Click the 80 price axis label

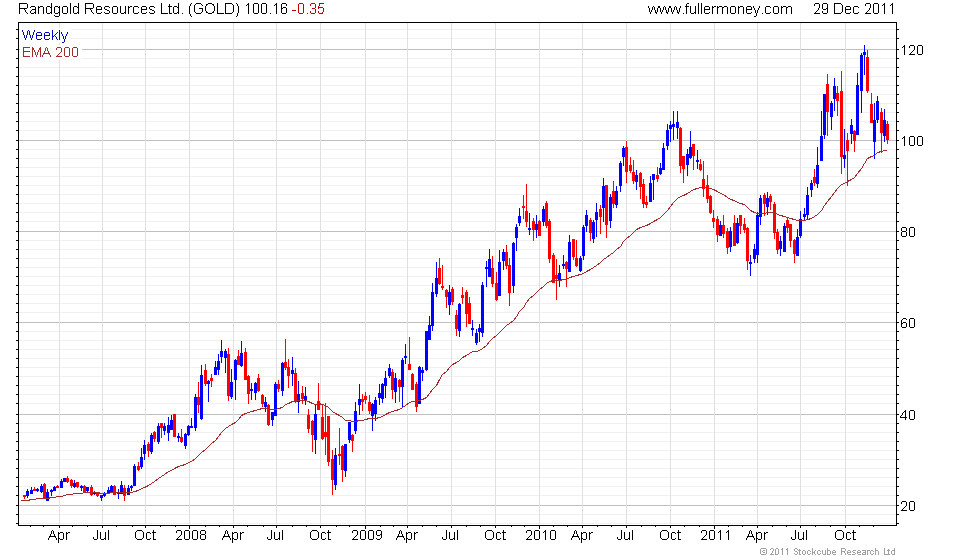[908, 232]
